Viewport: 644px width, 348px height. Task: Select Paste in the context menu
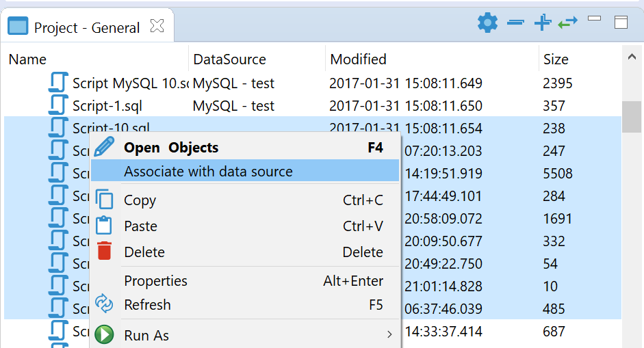(140, 226)
